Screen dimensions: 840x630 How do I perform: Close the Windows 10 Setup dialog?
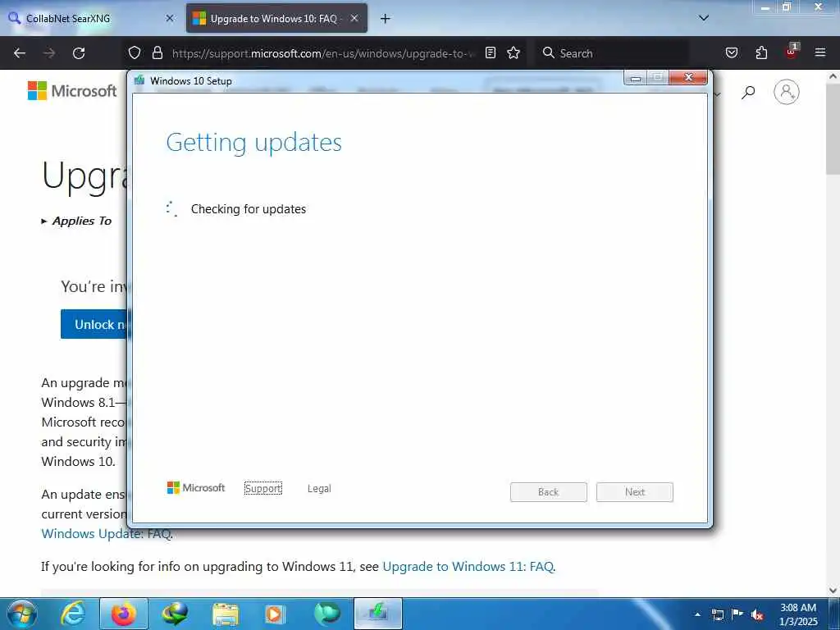[688, 78]
